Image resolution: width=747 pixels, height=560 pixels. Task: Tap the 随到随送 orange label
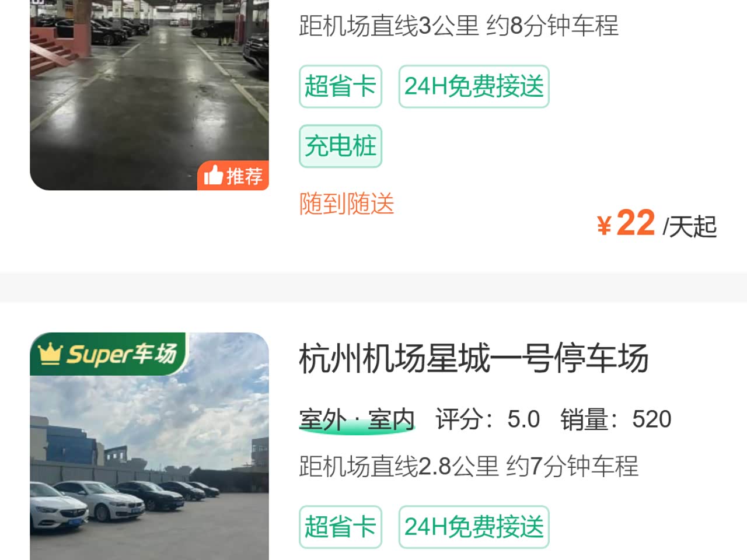pyautogui.click(x=347, y=204)
